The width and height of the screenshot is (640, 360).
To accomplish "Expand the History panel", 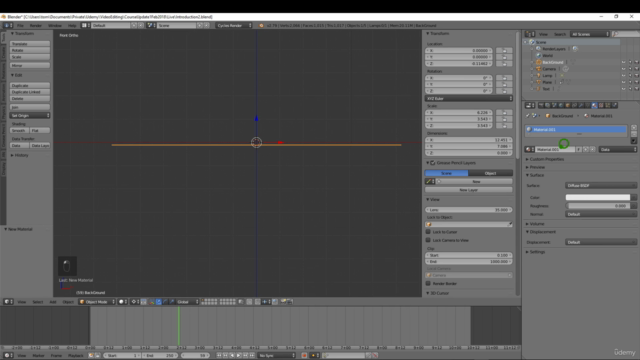I will point(20,155).
